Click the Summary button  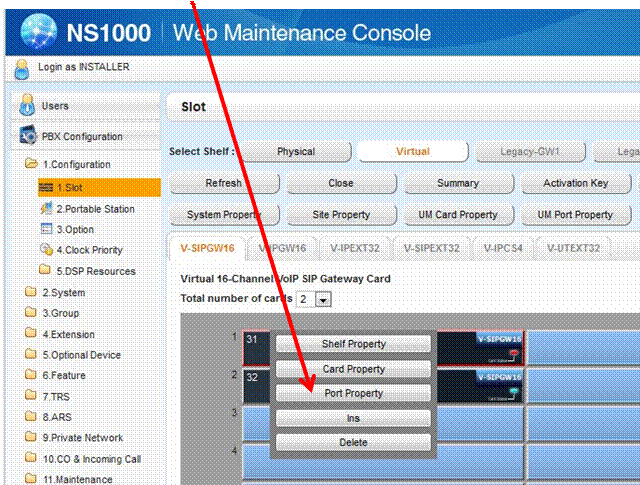pos(457,184)
